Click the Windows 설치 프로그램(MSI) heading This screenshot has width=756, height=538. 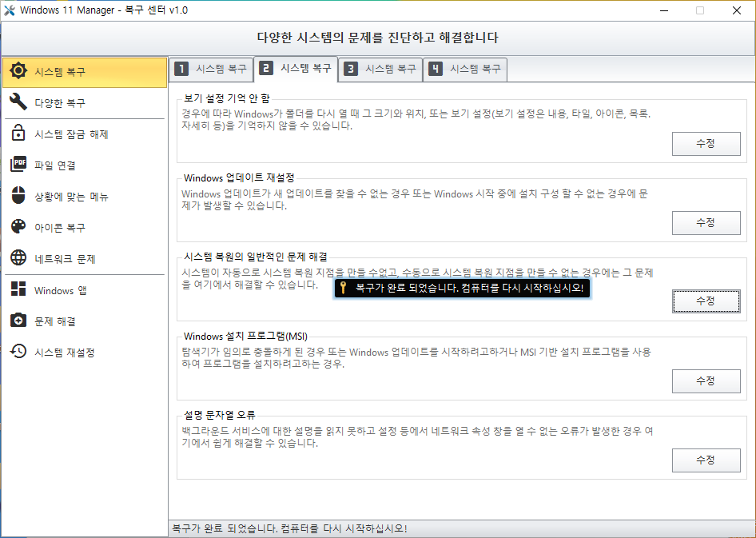tap(245, 336)
